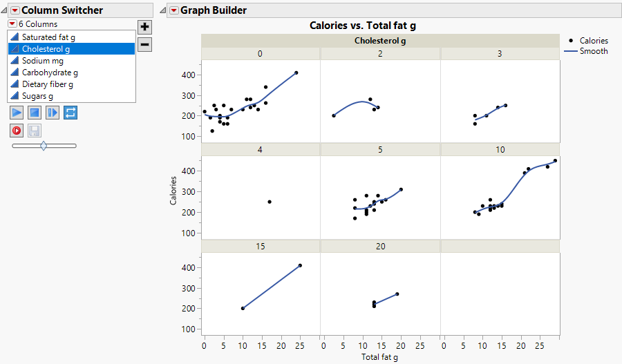Collapse the Column Switcher outline triangle
Viewport: 622px width, 364px height.
(x=5, y=10)
